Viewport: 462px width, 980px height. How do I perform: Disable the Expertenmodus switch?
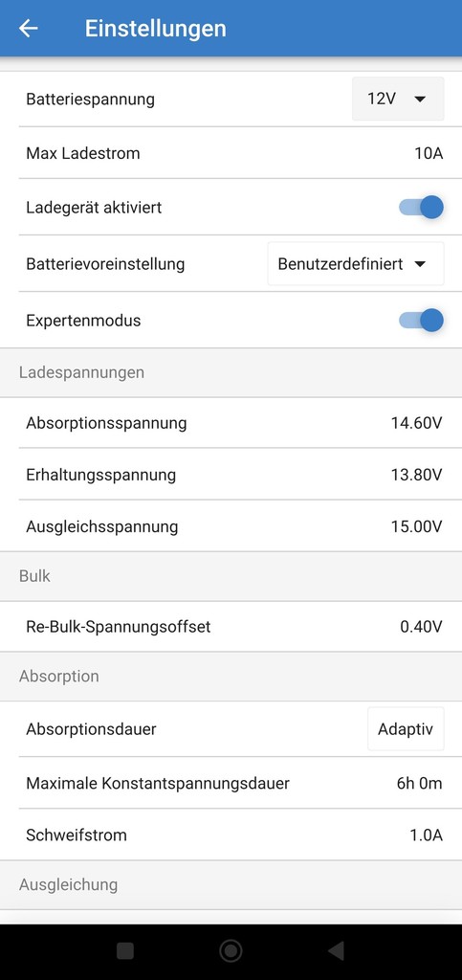(x=422, y=321)
